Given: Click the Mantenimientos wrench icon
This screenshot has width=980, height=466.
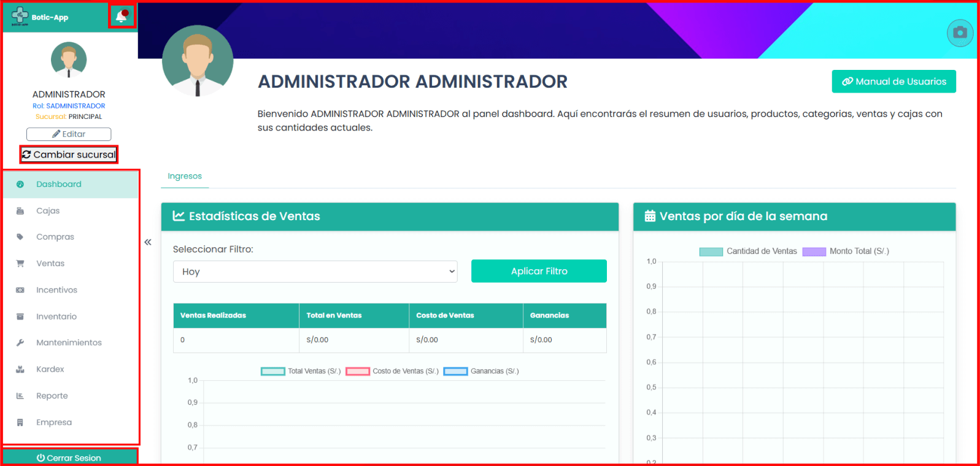Looking at the screenshot, I should coord(20,343).
